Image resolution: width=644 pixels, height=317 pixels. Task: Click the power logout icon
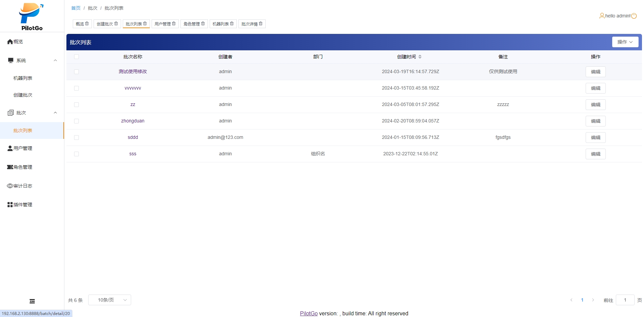point(634,16)
